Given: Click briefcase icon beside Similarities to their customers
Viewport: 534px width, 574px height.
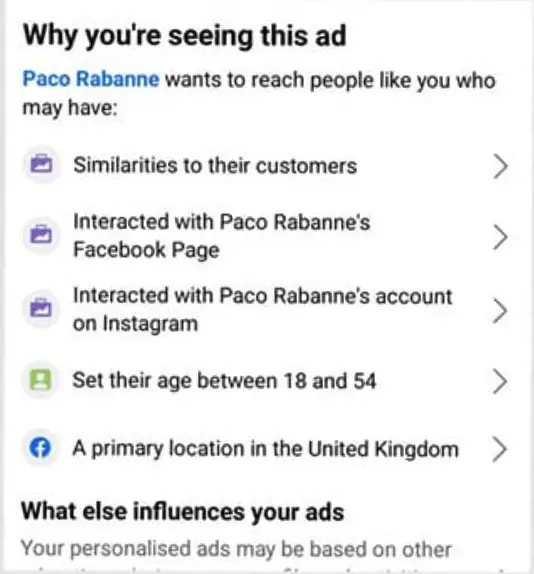Looking at the screenshot, I should click(41, 164).
